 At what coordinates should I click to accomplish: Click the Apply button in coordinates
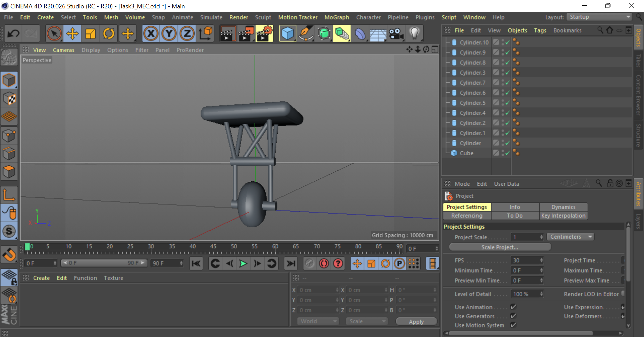416,322
